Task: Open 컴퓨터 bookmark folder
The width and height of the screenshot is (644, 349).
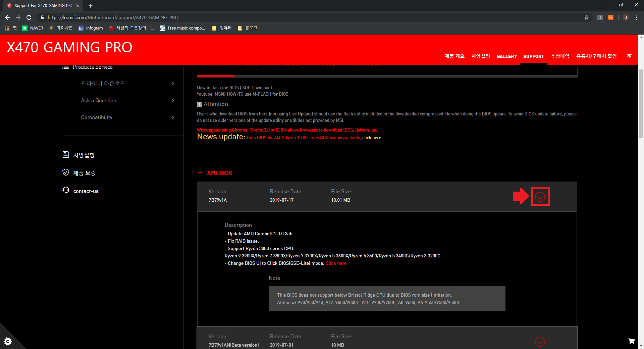Action: pos(222,28)
